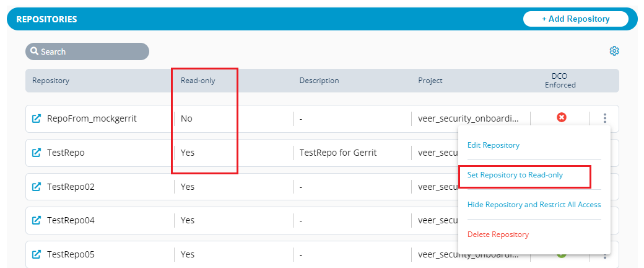Open table settings gear icon
Viewport: 644px width, 268px height.
(x=614, y=51)
